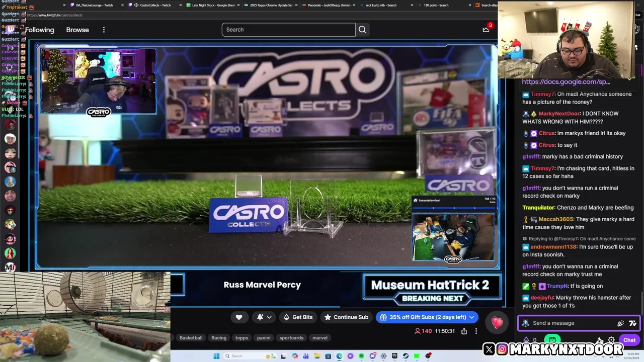Open the stream's more options dots
This screenshot has width=644, height=362.
(476, 331)
